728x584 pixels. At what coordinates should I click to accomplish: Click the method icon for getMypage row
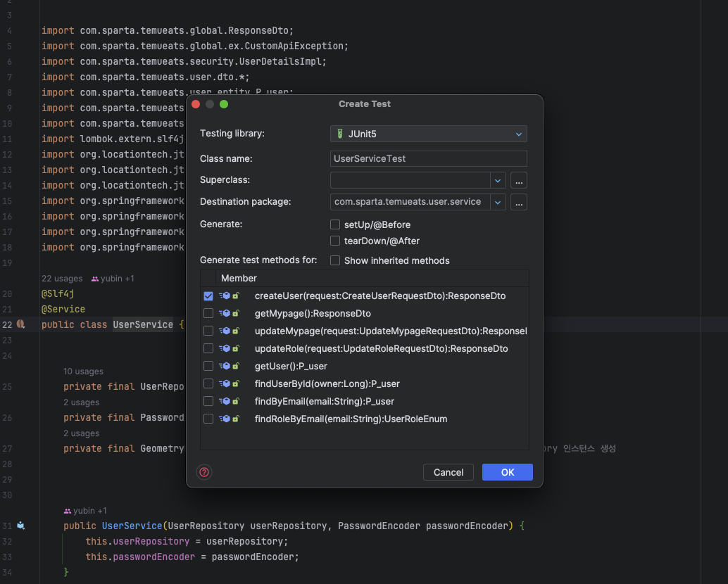[x=225, y=314]
